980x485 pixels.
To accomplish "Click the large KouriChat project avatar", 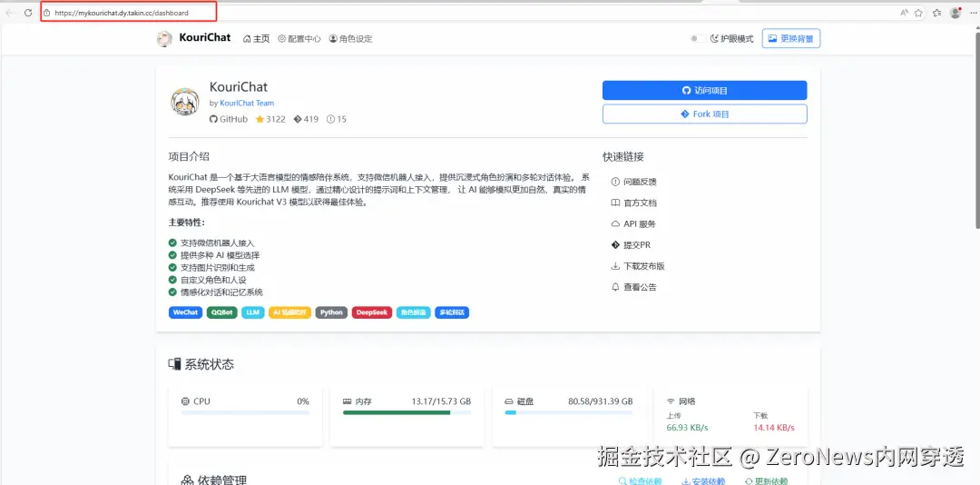I will [185, 102].
